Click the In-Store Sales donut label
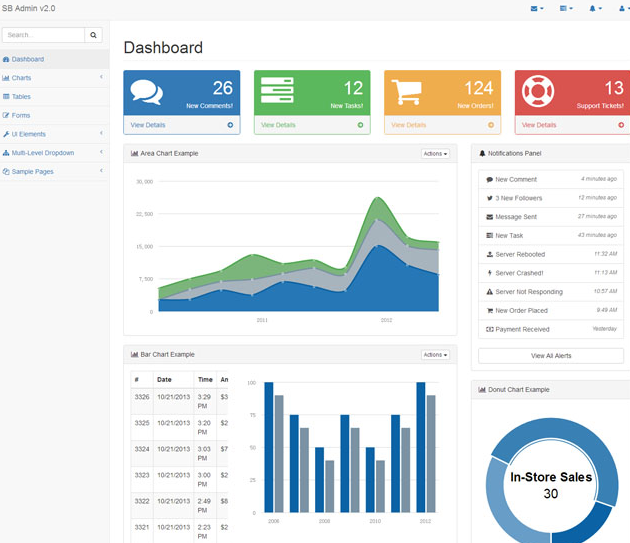 coord(551,477)
